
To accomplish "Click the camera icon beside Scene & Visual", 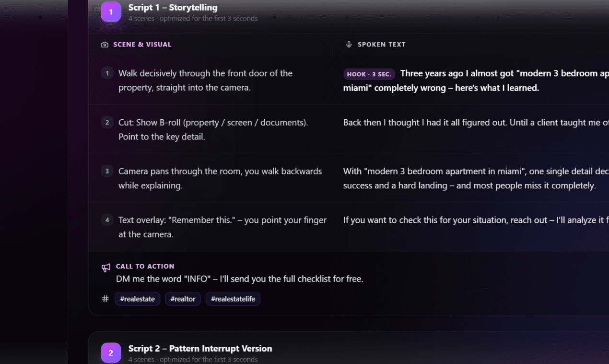I will pyautogui.click(x=105, y=45).
